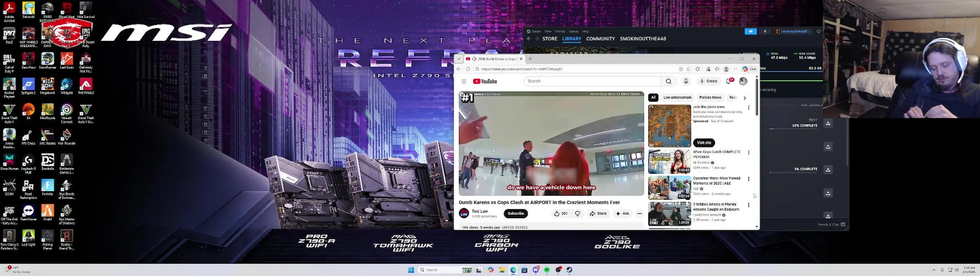
Task: Open Steam LIBRARY tab
Action: click(572, 39)
